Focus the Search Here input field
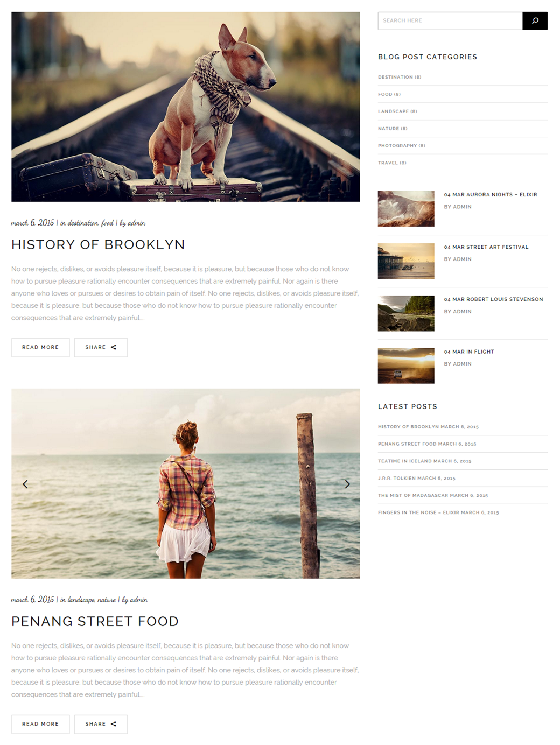 pyautogui.click(x=450, y=20)
